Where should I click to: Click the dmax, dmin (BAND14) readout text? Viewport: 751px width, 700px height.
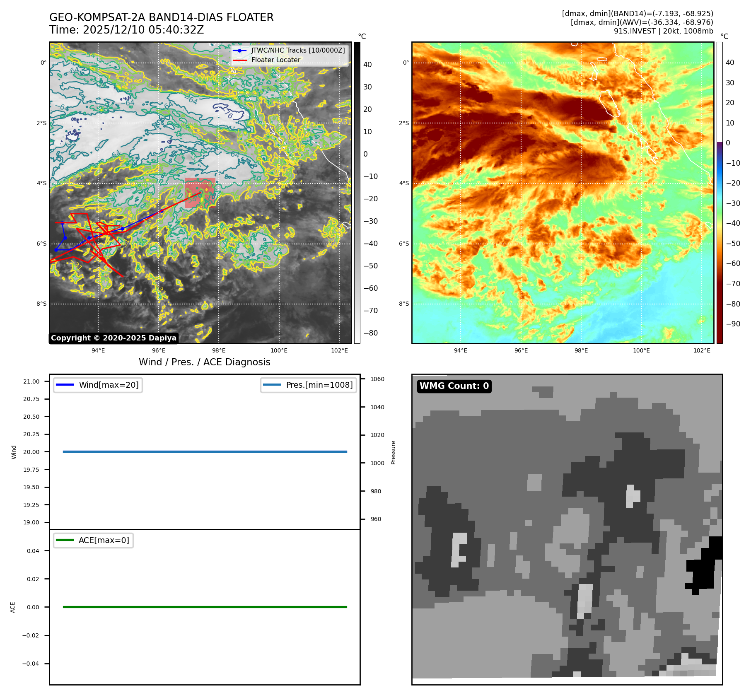(638, 14)
